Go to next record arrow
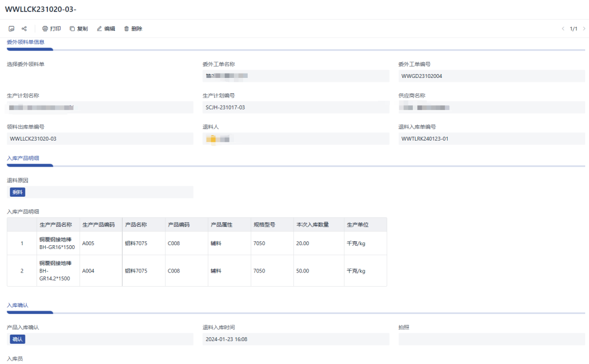 (582, 29)
